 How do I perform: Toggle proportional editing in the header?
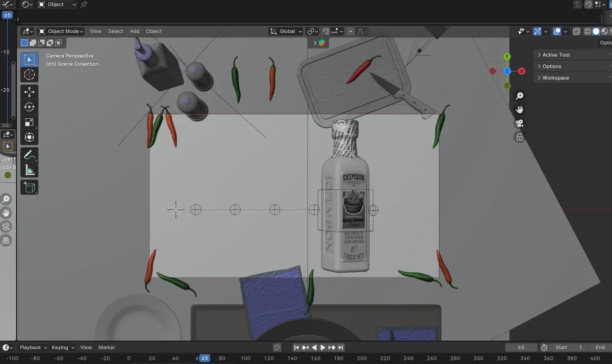pyautogui.click(x=350, y=31)
